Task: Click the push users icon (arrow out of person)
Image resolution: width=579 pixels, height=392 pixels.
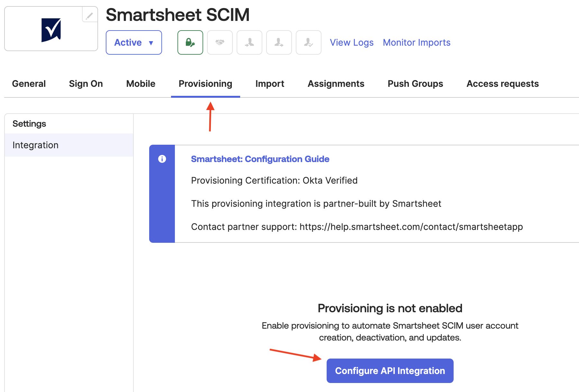Action: (279, 42)
